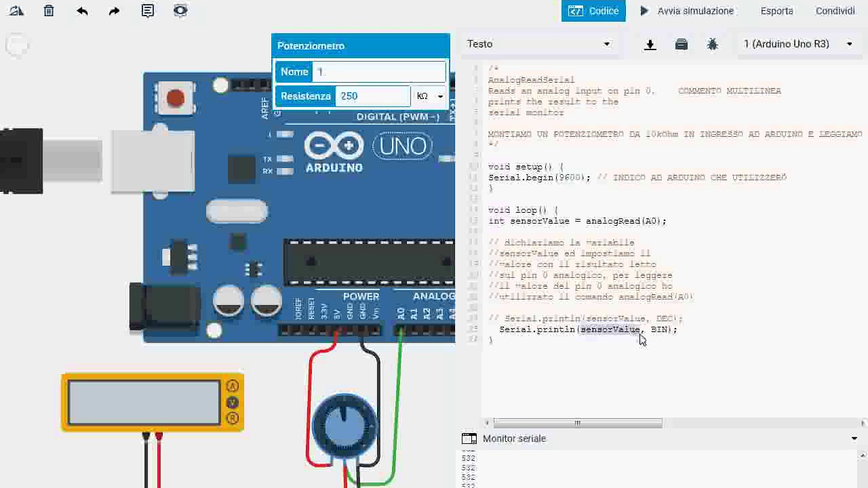Screen dimensions: 868x488
Task: Delete selection with the trash icon
Action: 49,11
